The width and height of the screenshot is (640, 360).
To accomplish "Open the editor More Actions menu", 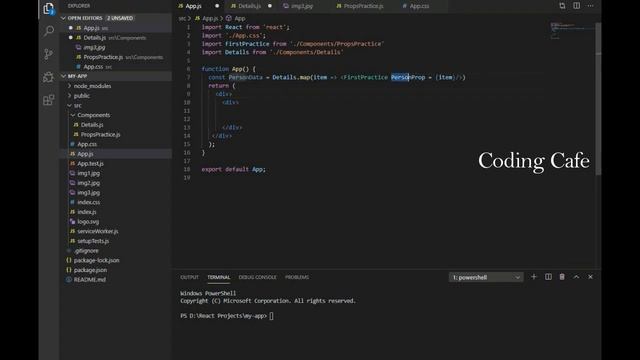I will point(590,6).
